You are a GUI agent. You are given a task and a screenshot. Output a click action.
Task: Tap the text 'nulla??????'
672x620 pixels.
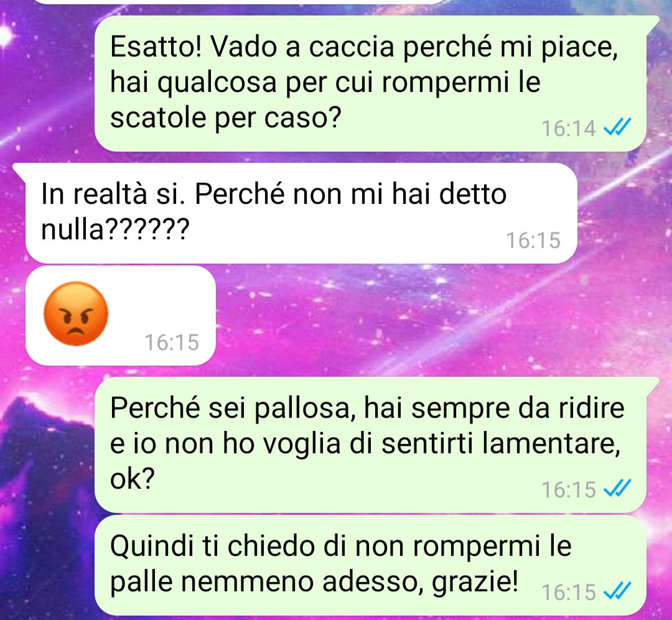[x=115, y=229]
